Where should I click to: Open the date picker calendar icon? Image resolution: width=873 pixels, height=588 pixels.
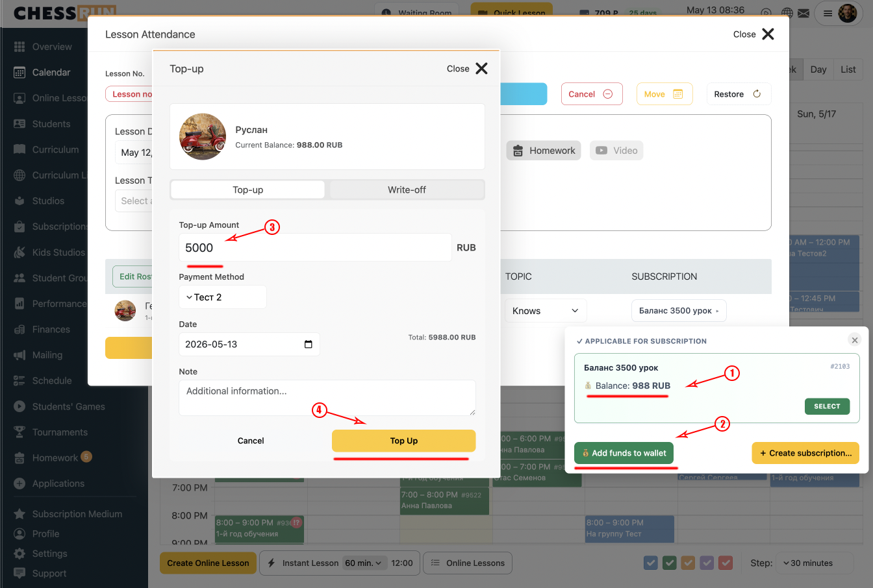point(308,344)
